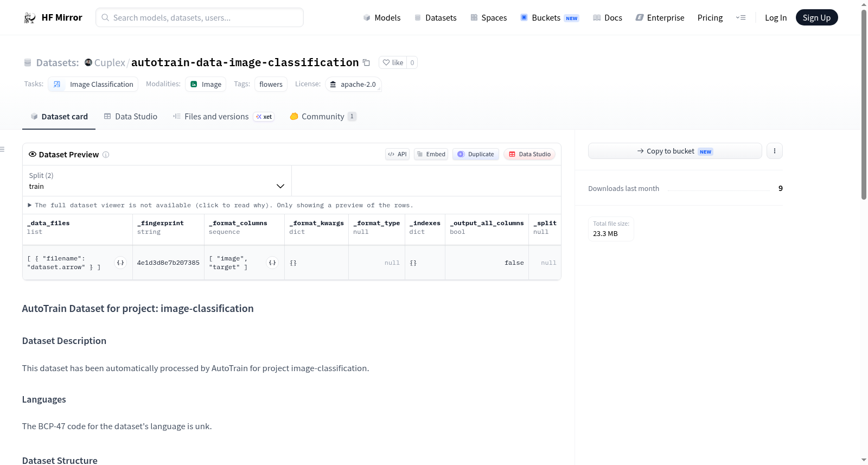Open the Split train dropdown
The height and width of the screenshot is (465, 868).
tap(157, 181)
